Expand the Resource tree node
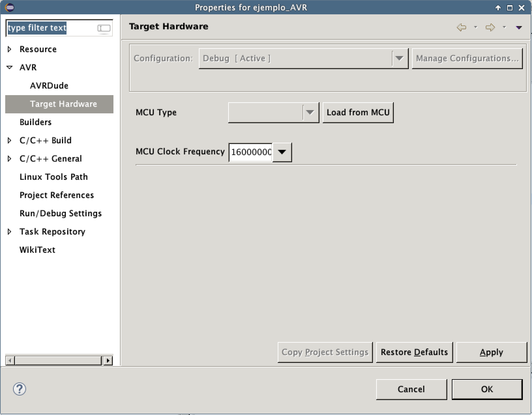Viewport: 532px width, 415px height. (x=9, y=49)
